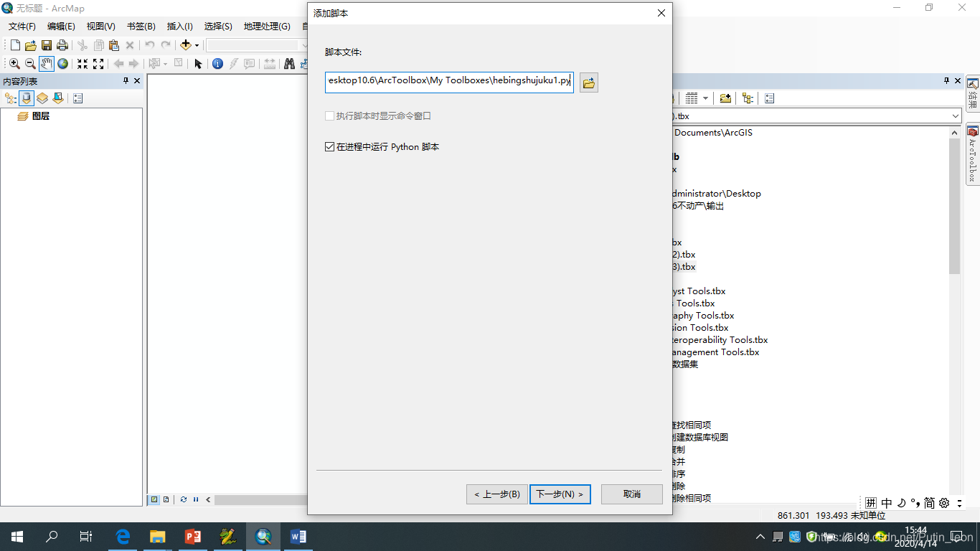The width and height of the screenshot is (980, 551).
Task: Open Microsoft Edge from taskbar
Action: click(123, 536)
